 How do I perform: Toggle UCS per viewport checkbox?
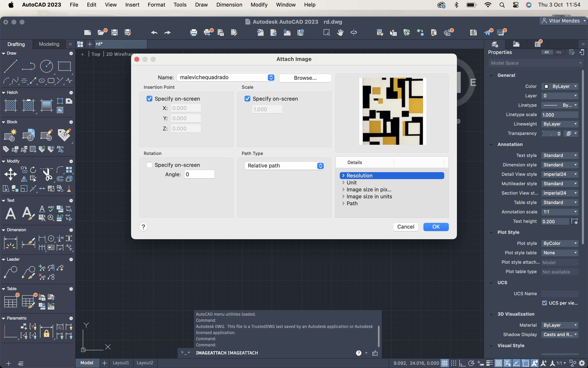coord(545,303)
